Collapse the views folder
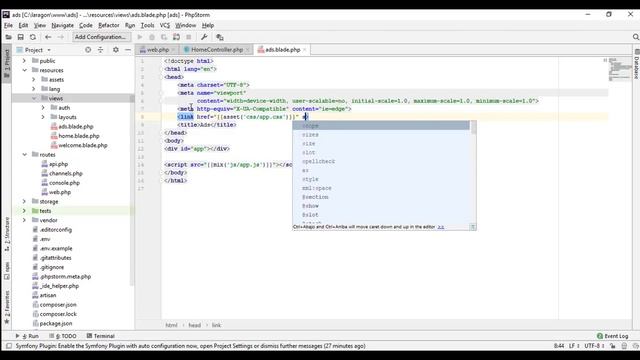 tap(34, 98)
